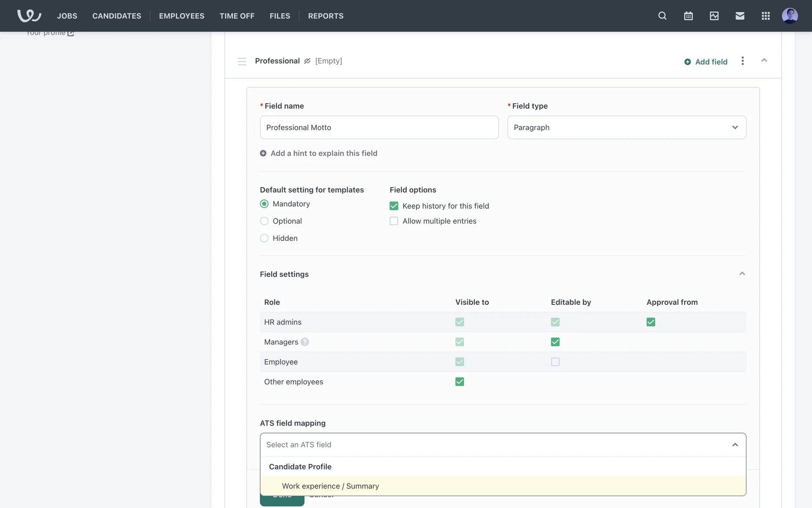Click the hidden-eye icon next to Professional
The width and height of the screenshot is (812, 508).
coord(307,61)
